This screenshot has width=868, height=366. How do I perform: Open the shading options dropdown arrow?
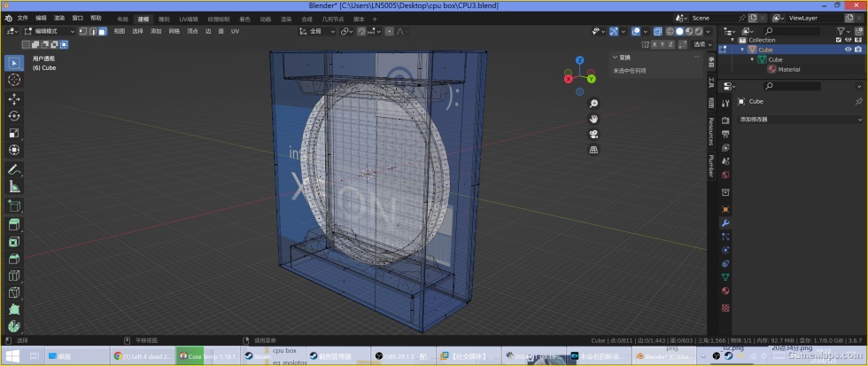tap(709, 32)
